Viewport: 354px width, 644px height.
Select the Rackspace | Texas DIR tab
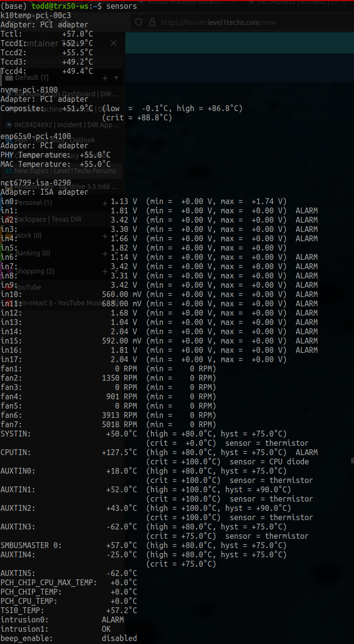point(49,219)
